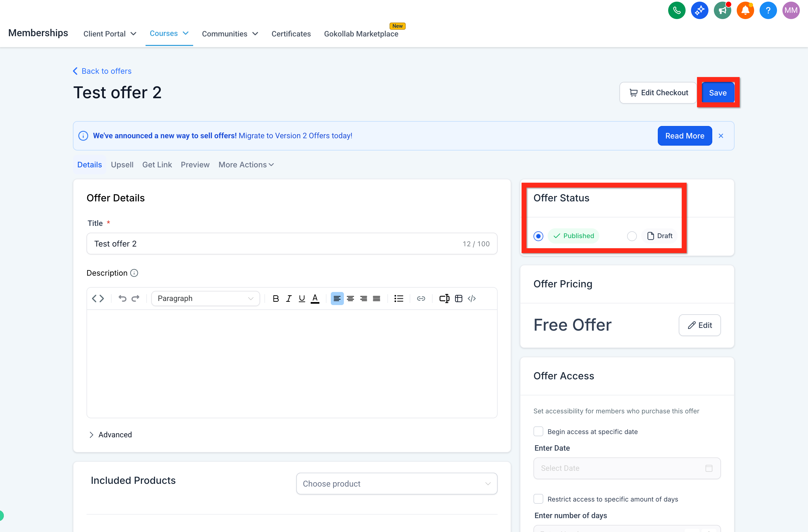Click the insert table icon
Image resolution: width=808 pixels, height=532 pixels.
pos(458,299)
